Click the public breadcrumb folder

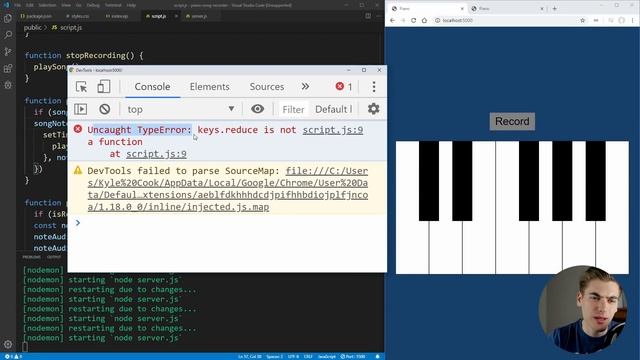[x=32, y=28]
